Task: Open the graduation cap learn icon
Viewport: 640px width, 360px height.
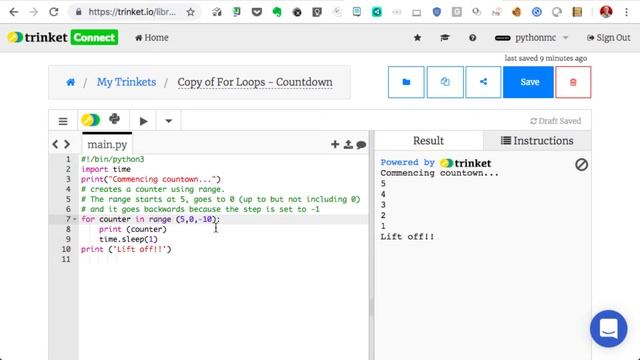Action: coord(444,38)
